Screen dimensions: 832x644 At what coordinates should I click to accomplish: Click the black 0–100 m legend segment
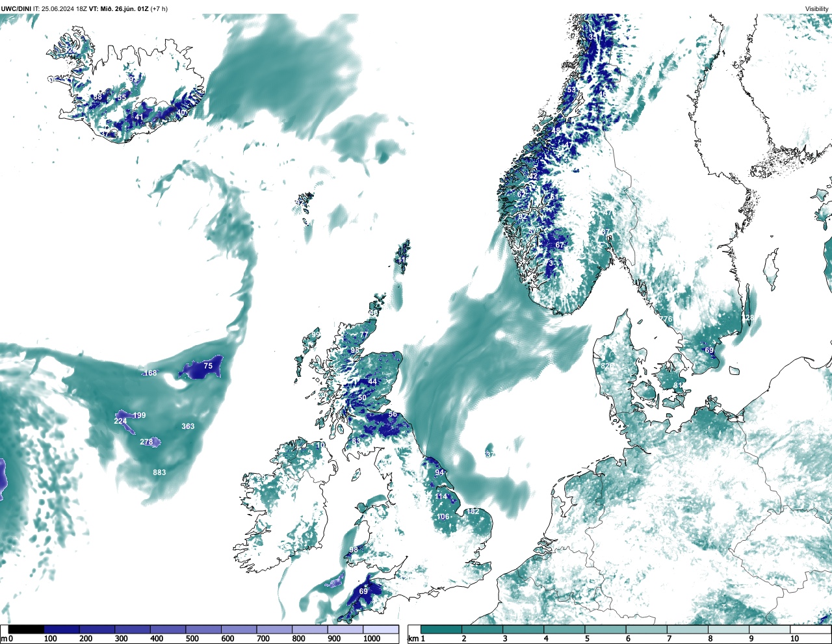coord(27,629)
